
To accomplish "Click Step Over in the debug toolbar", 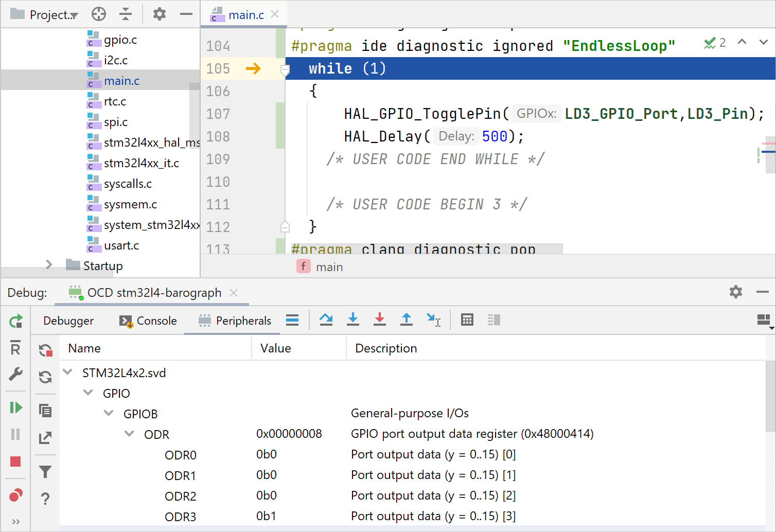I will 326,320.
